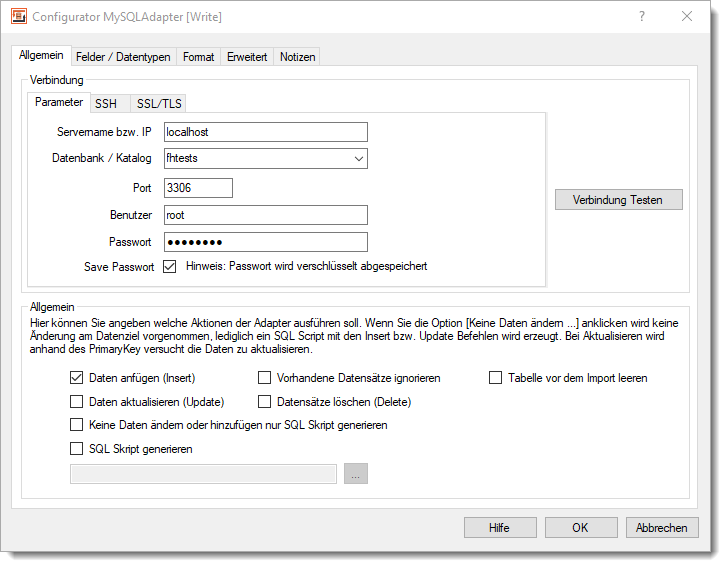726x567 pixels.
Task: Open the Felder / Datentypen tab
Action: point(123,57)
